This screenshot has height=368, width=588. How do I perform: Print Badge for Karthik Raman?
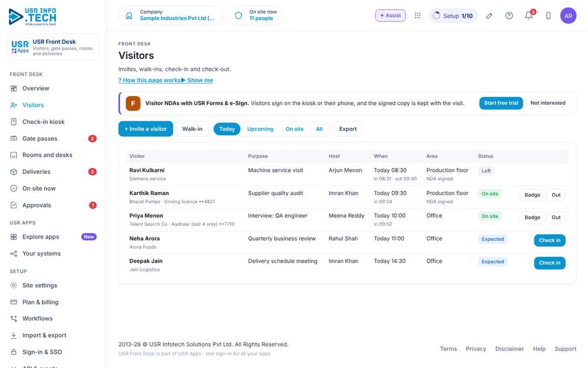point(532,195)
